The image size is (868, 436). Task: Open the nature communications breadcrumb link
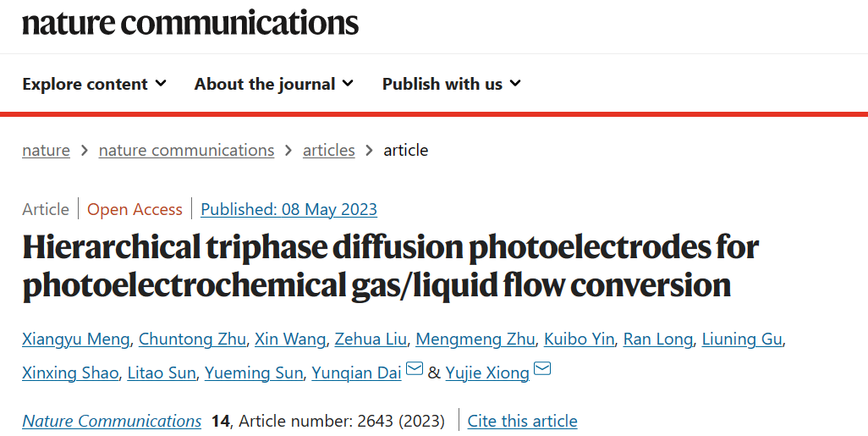[x=187, y=150]
